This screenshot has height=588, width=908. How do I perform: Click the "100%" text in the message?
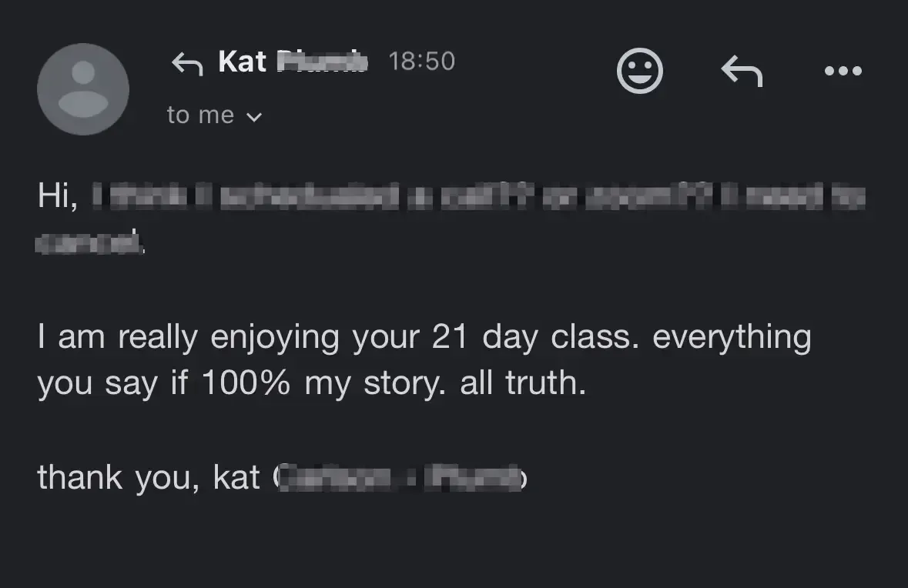[246, 383]
